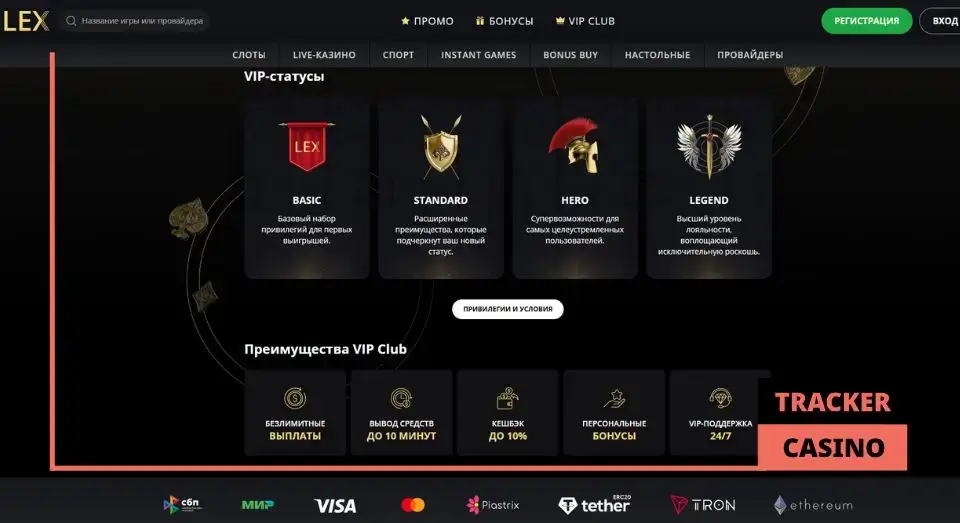Screen dimensions: 960x523
Task: Click the green РЕГИСТРАЦИЯ button
Action: [866, 21]
